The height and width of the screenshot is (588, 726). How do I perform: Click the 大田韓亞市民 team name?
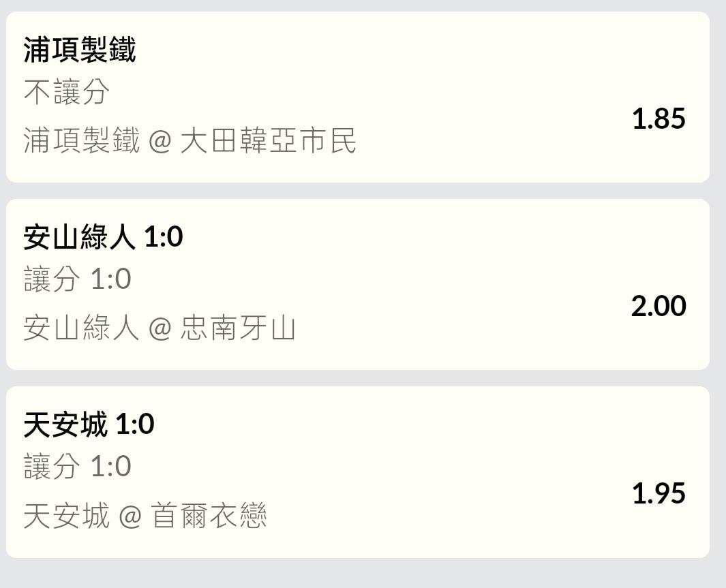(x=268, y=141)
